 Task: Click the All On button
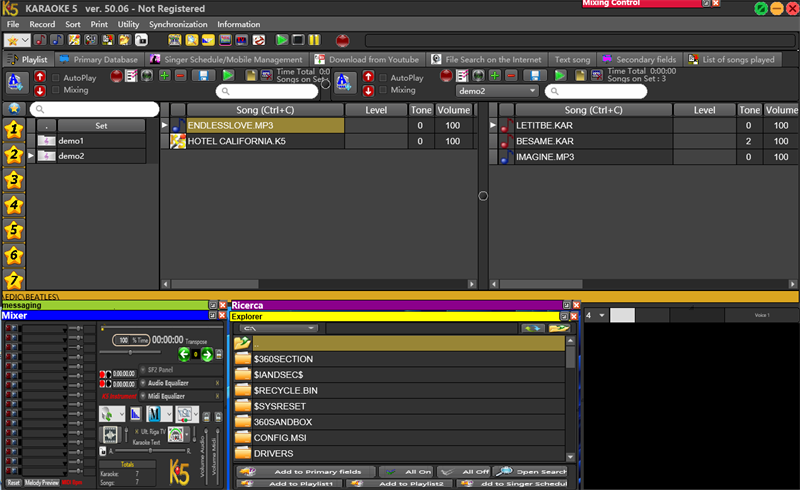[x=406, y=472]
